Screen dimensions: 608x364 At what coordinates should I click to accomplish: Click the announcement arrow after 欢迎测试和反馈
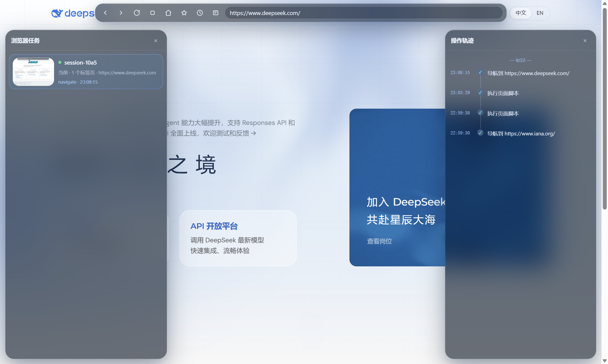coord(253,133)
